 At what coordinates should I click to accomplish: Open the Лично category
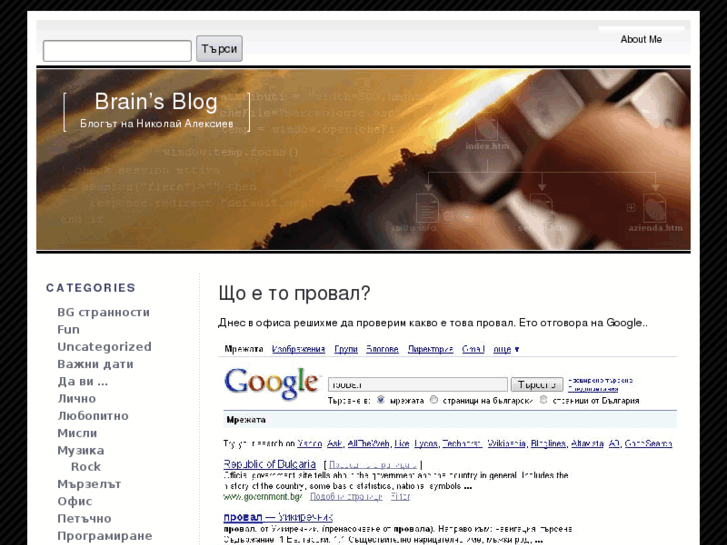[x=77, y=398]
